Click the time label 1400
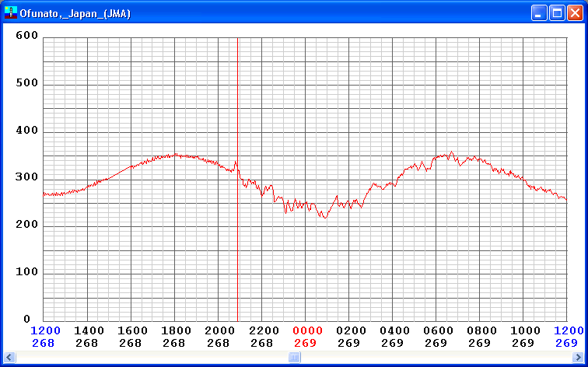This screenshot has width=588, height=367. pos(89,330)
